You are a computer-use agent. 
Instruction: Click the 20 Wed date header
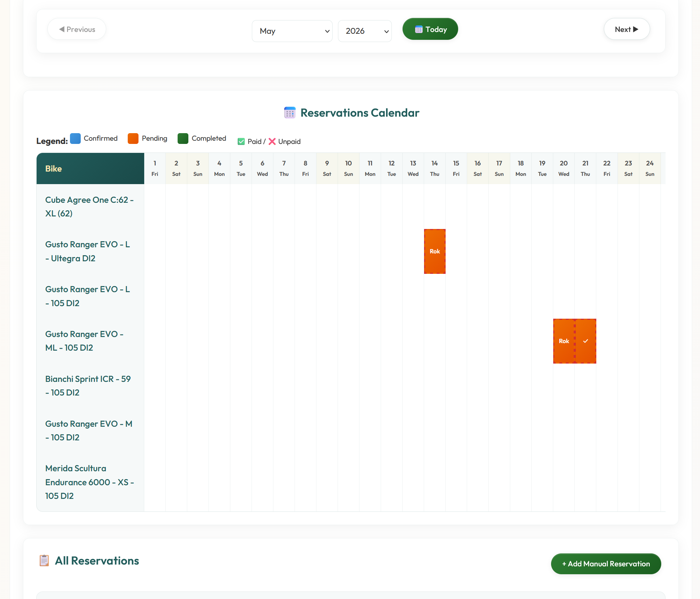564,169
